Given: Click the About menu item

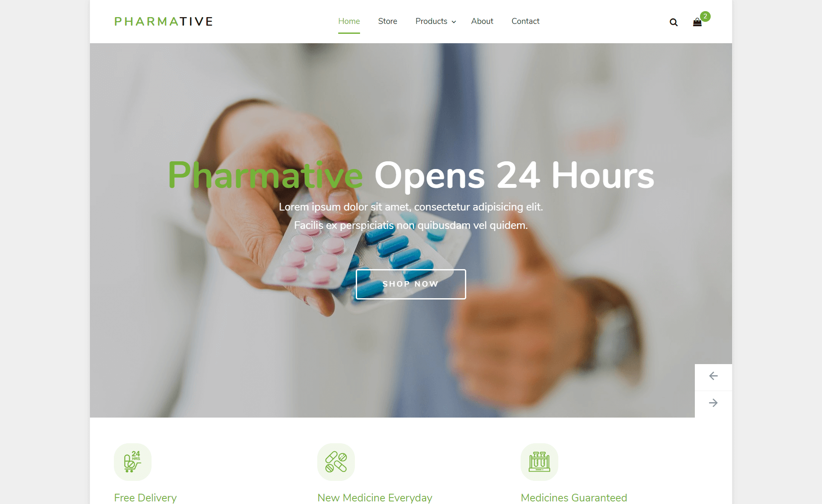Looking at the screenshot, I should click(x=482, y=21).
